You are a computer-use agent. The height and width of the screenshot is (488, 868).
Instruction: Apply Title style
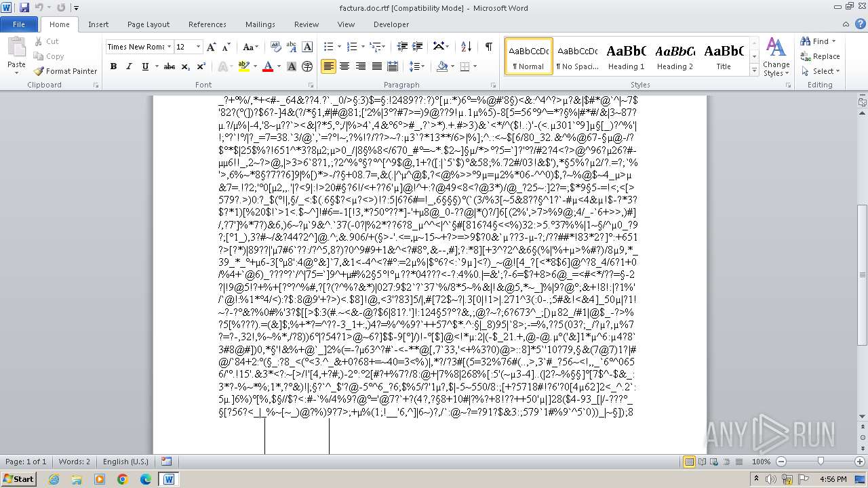[724, 56]
